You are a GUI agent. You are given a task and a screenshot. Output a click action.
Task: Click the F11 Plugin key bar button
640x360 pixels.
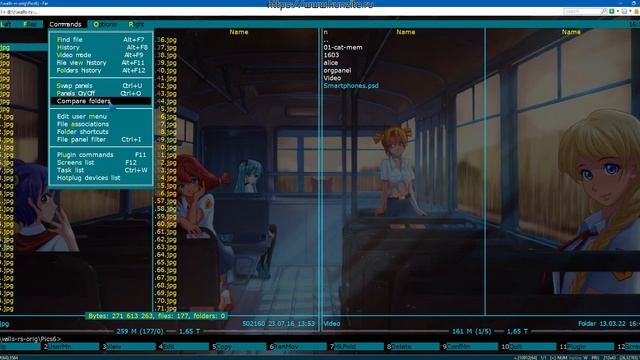587,347
